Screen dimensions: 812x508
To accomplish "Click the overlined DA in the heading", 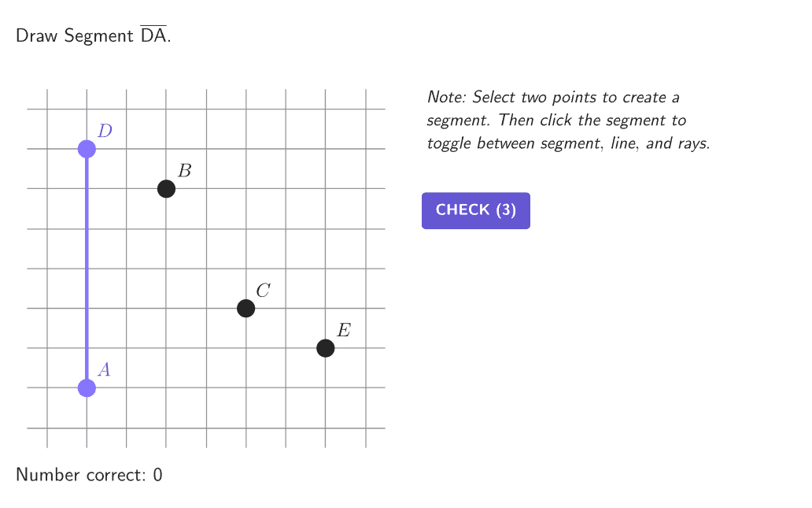I will [x=153, y=35].
